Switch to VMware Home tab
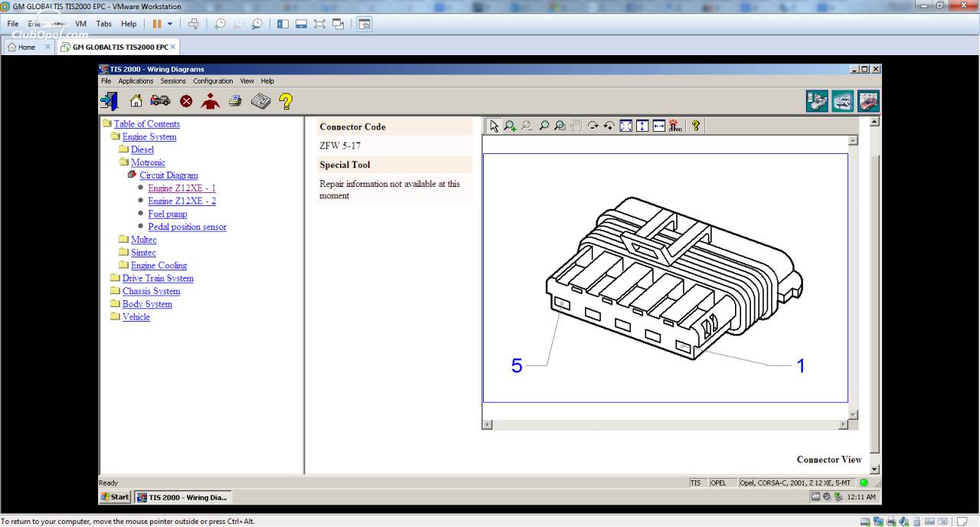This screenshot has width=980, height=527. [x=27, y=47]
